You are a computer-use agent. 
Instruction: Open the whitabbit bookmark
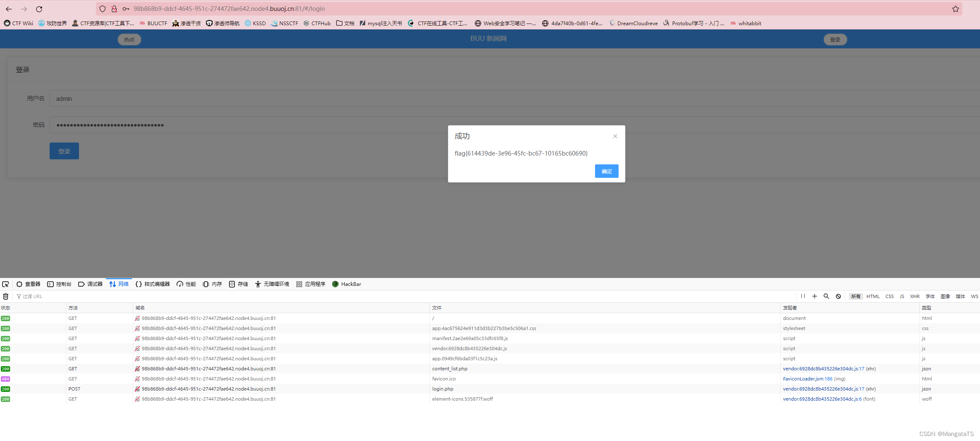click(x=746, y=24)
